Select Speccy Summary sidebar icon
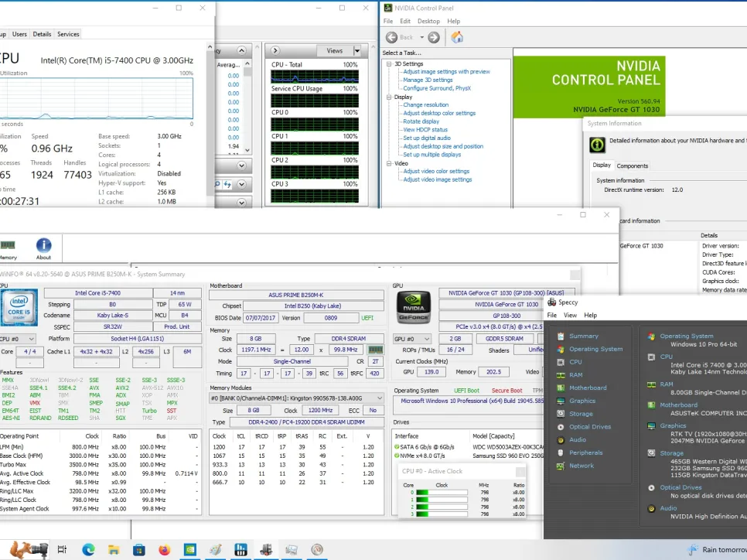Screen dimensions: 747x560 tap(561, 336)
